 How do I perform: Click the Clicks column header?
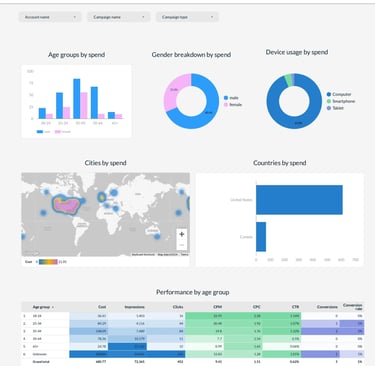[x=178, y=307]
